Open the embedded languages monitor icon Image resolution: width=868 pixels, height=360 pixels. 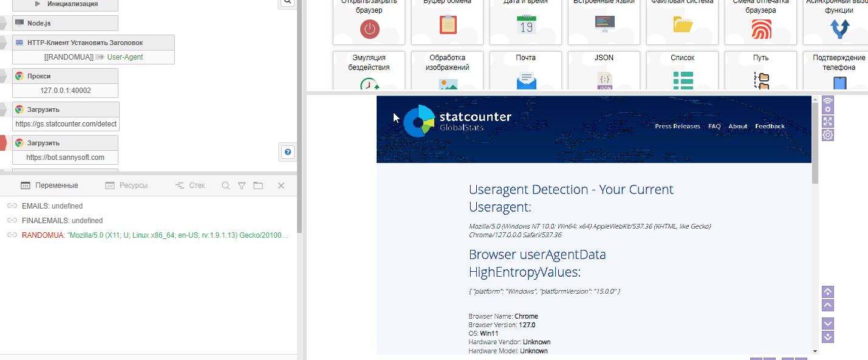pyautogui.click(x=604, y=24)
